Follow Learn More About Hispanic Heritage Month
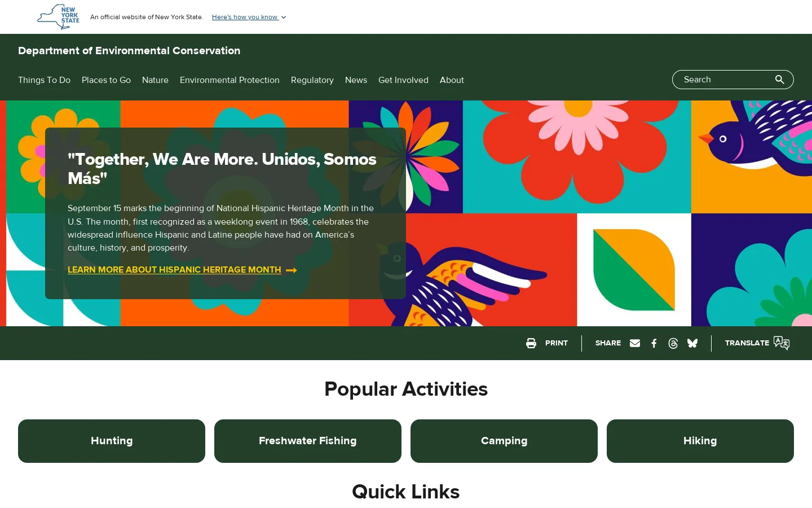The image size is (812, 508). (x=174, y=270)
